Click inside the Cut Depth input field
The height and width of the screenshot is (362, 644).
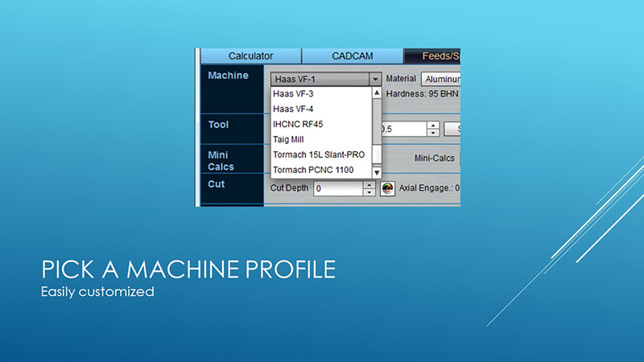coord(337,189)
